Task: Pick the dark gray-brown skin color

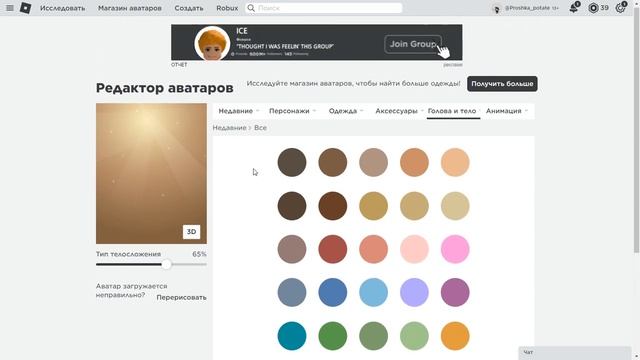Action: coord(292,162)
